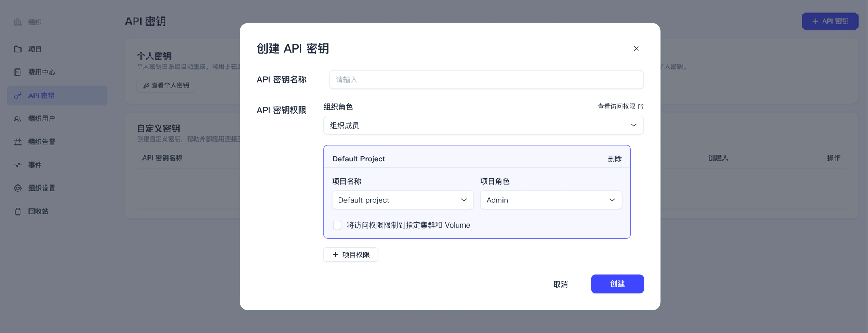Expand the 项目名称 Default project dropdown
868x333 pixels.
click(x=402, y=200)
